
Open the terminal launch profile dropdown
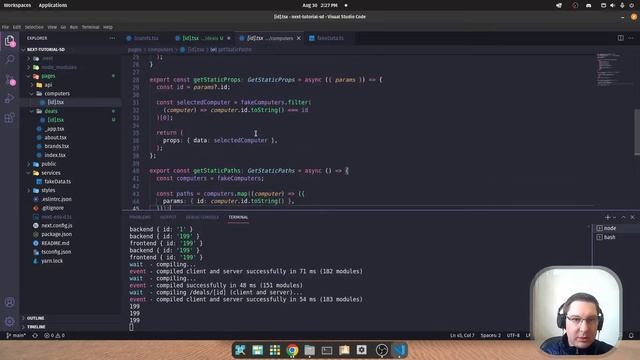614,217
